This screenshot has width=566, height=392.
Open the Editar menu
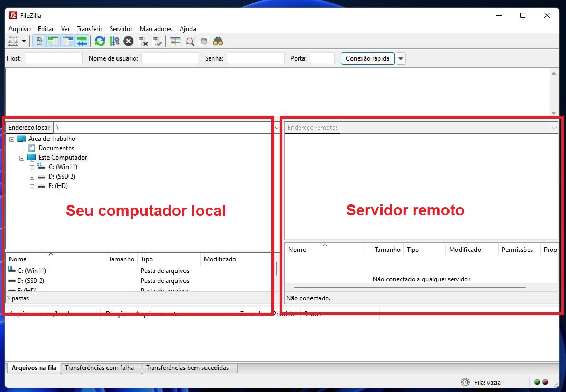pos(46,29)
